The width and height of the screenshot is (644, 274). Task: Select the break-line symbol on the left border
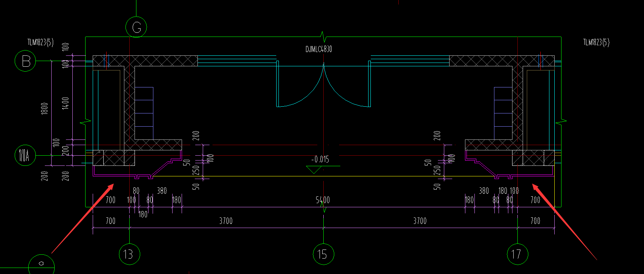[86, 121]
